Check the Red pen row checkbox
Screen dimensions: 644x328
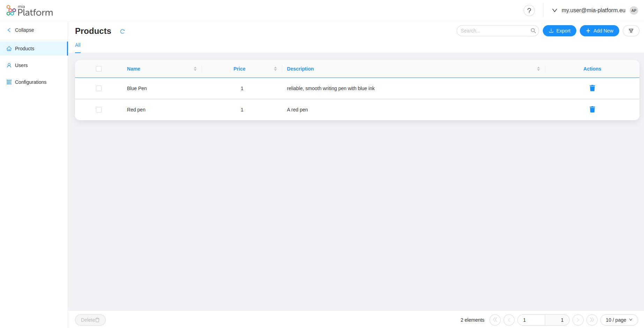coord(99,109)
